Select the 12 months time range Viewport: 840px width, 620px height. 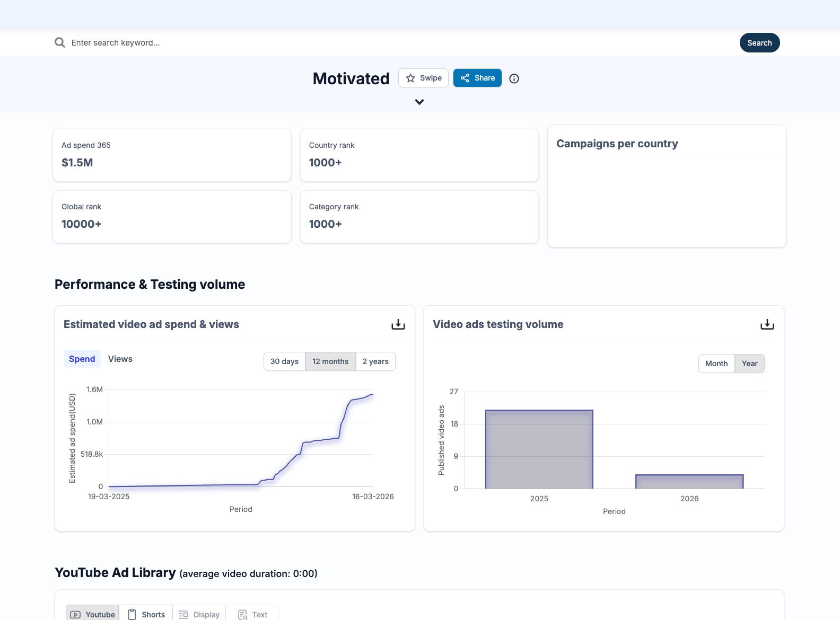(x=330, y=361)
